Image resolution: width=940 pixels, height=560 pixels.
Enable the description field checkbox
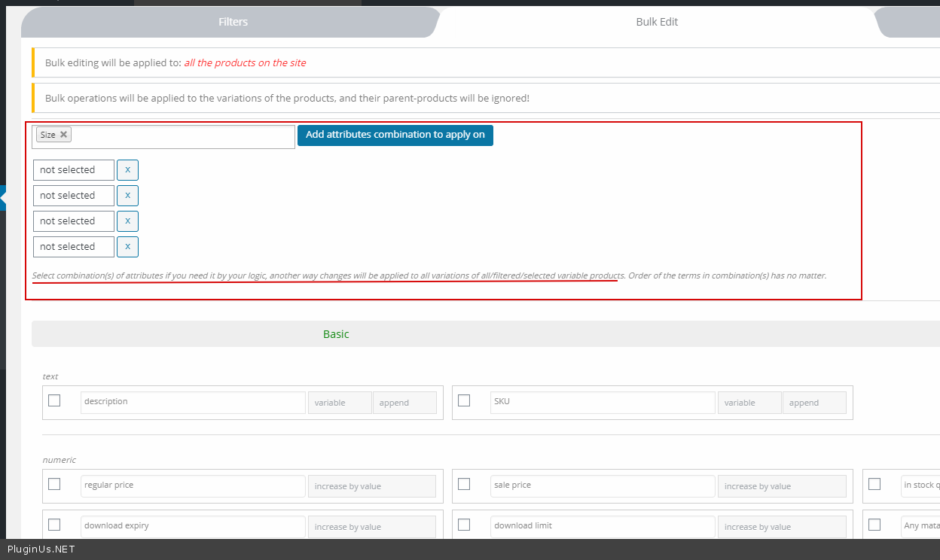click(54, 400)
